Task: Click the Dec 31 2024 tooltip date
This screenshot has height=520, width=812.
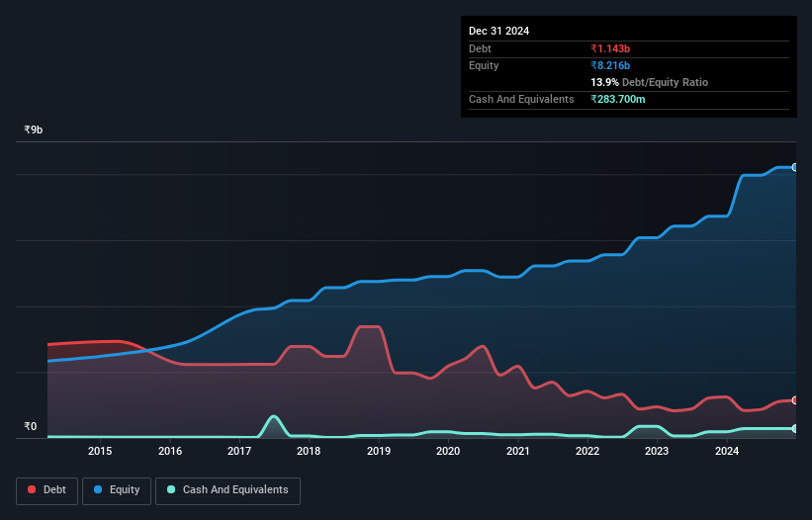Action: 498,31
